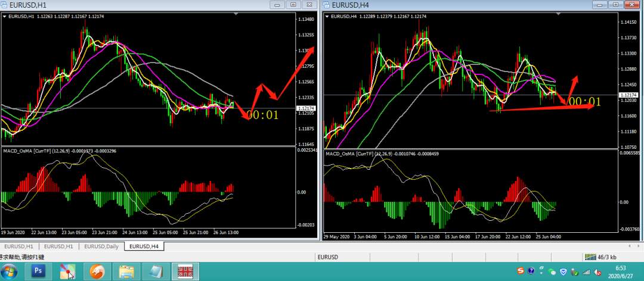
Task: Click the Sogou input method tray icon
Action: coord(521,271)
